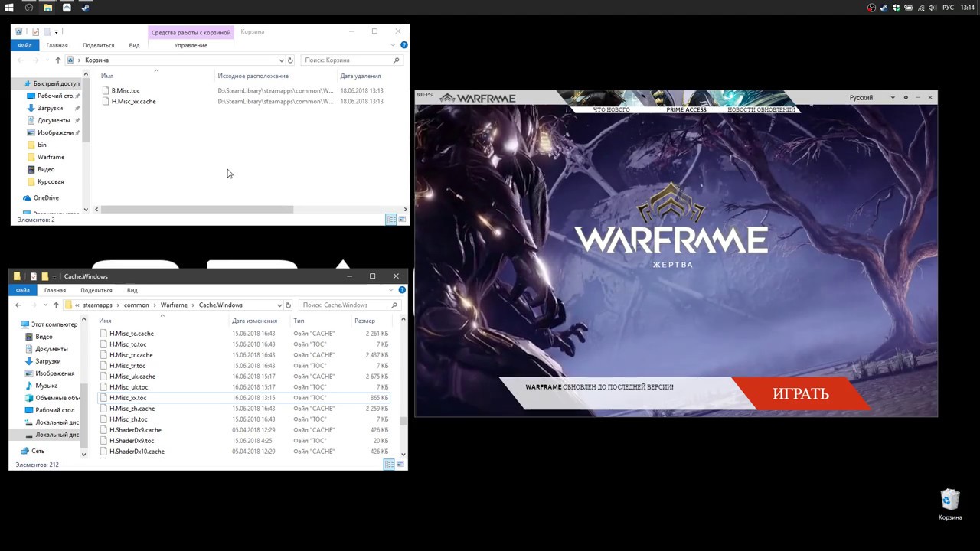
Task: Select H.Misc_xx.cache file in Корзина
Action: point(133,101)
